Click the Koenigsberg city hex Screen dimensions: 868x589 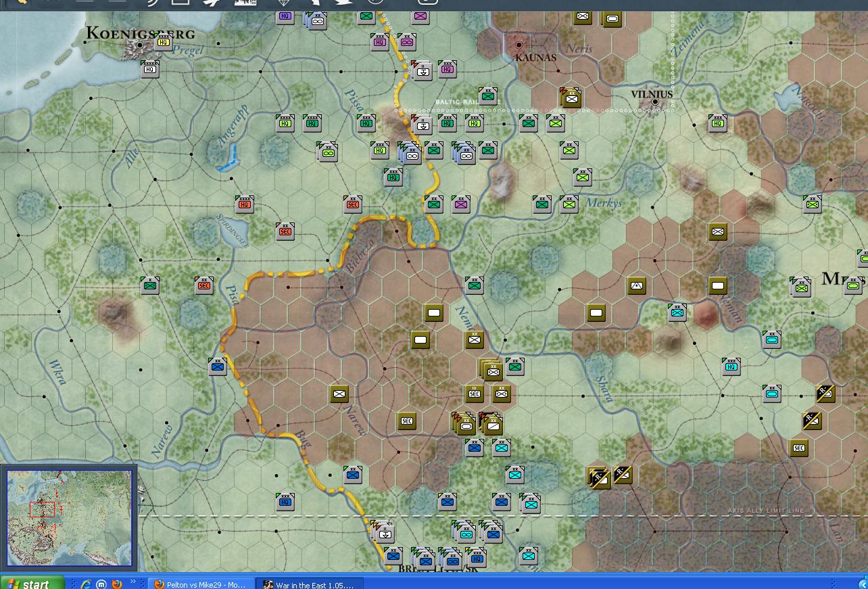[140, 45]
